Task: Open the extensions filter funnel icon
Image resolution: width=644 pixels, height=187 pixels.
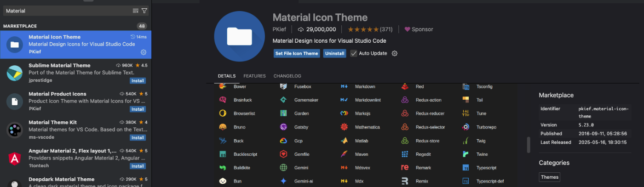Action: [144, 11]
